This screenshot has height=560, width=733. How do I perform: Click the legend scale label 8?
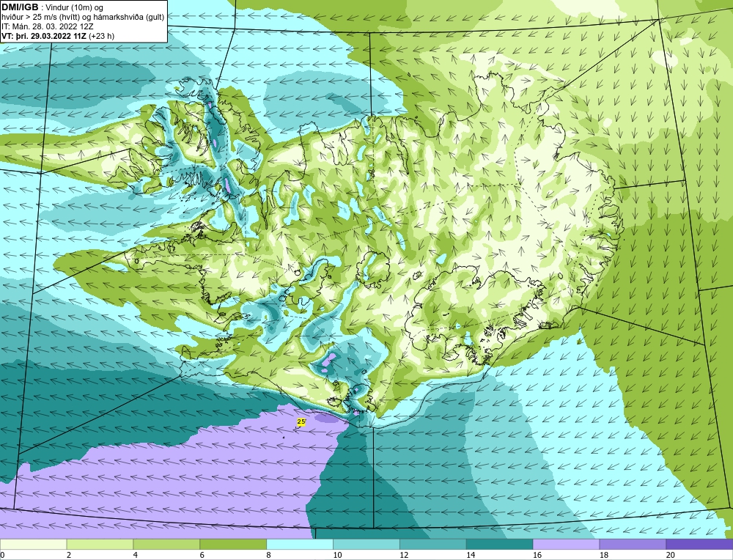268,555
